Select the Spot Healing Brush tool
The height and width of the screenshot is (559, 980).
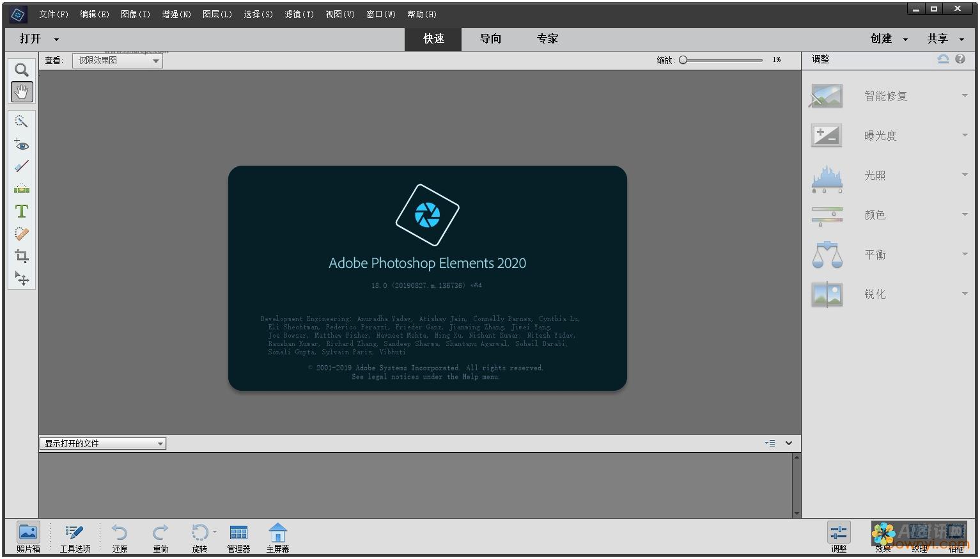(22, 233)
